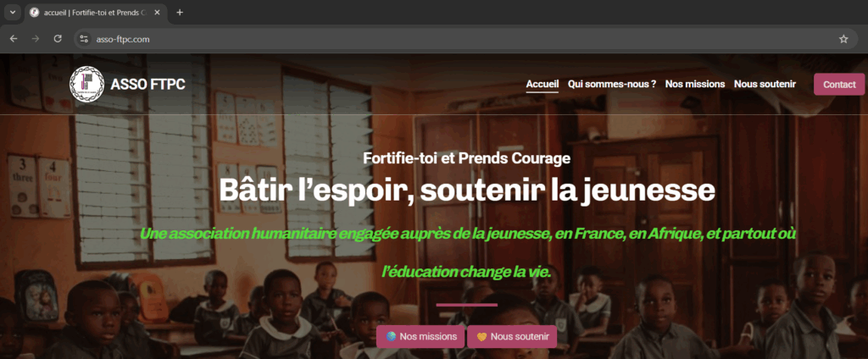Image resolution: width=868 pixels, height=359 pixels.
Task: Bookmark this page with star icon
Action: click(843, 39)
